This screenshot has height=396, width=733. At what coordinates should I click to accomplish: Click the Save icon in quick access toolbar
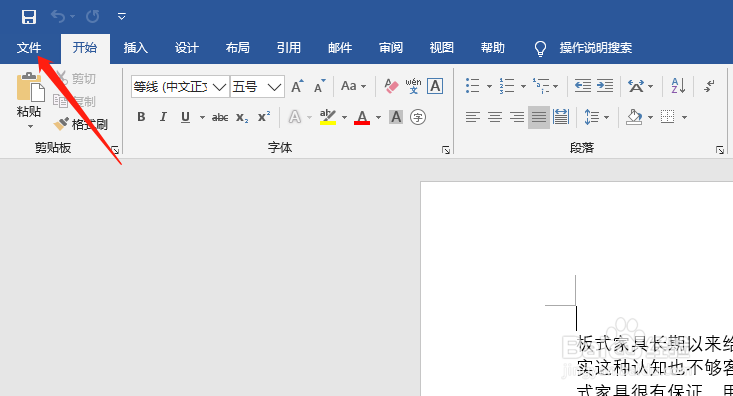[29, 17]
